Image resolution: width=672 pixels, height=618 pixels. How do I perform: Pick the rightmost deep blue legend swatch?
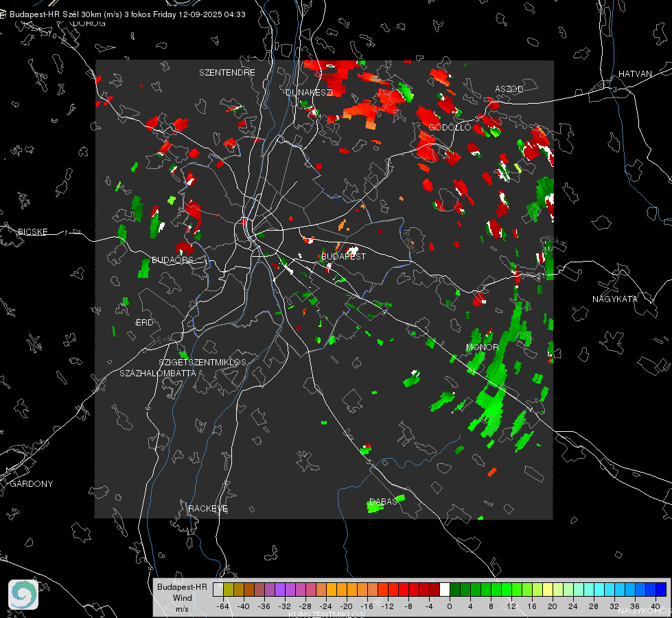pos(661,590)
